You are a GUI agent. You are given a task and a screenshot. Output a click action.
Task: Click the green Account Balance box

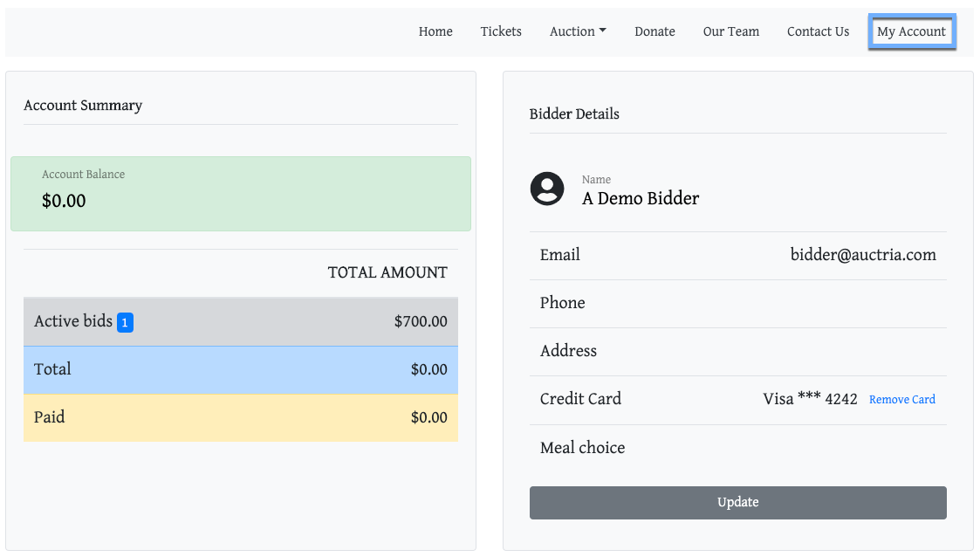click(x=241, y=194)
